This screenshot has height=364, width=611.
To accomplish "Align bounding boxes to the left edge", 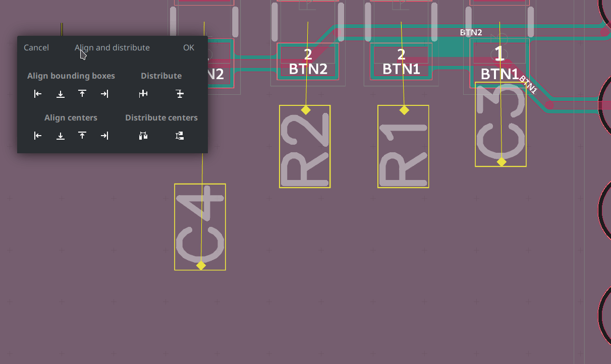I will (38, 94).
